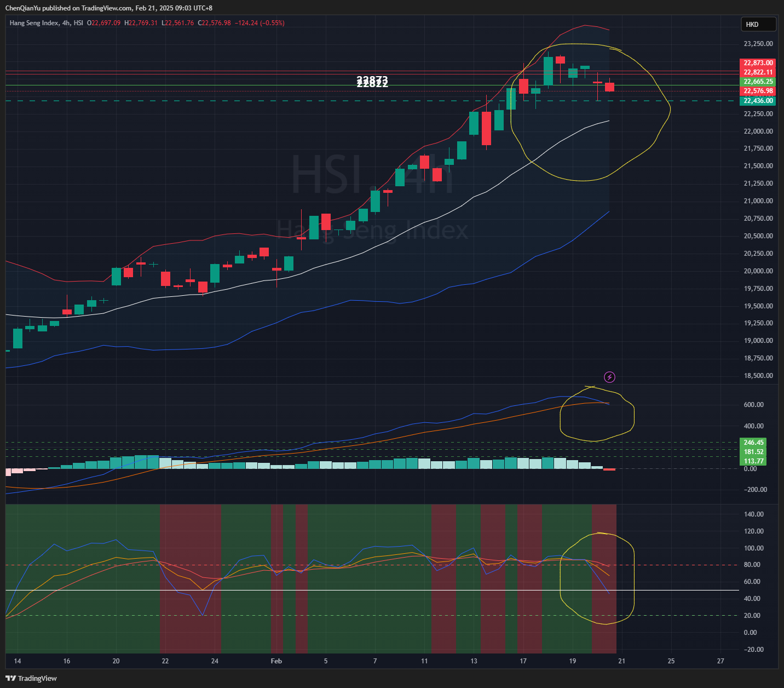Click the 80.00 oscillator axis value

coord(752,565)
